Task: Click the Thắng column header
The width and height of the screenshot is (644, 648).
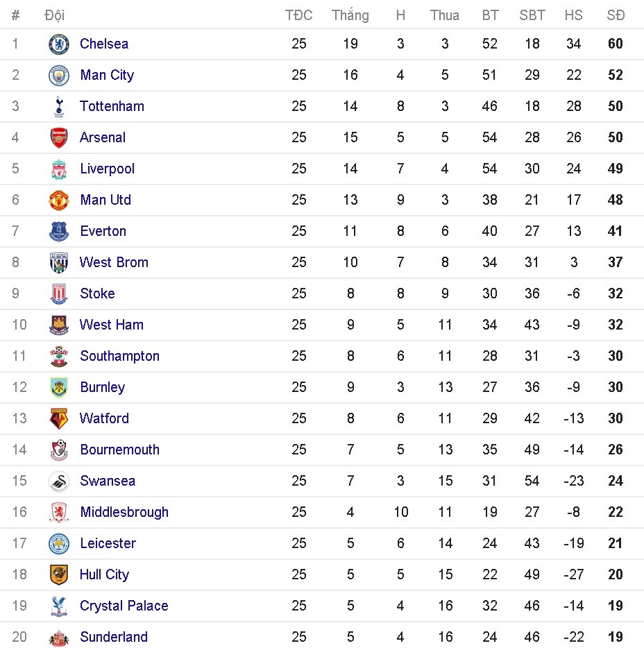Action: pyautogui.click(x=350, y=15)
